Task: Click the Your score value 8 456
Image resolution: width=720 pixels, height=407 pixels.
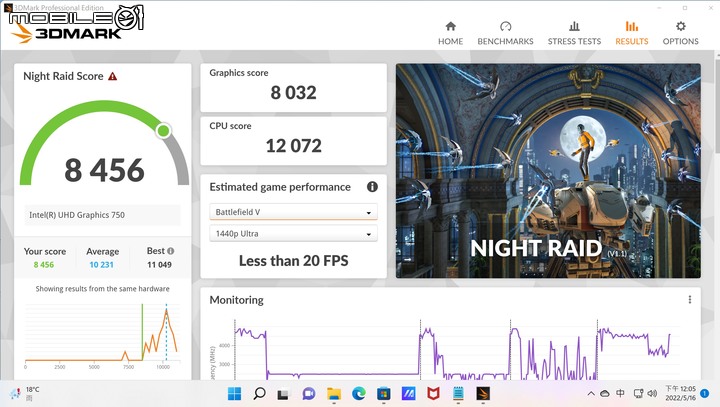Action: click(44, 265)
